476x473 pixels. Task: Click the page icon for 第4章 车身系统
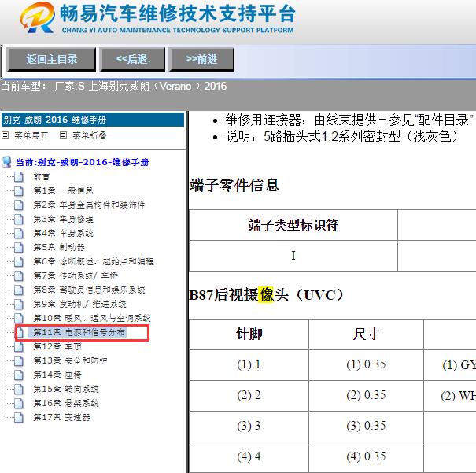pos(19,234)
